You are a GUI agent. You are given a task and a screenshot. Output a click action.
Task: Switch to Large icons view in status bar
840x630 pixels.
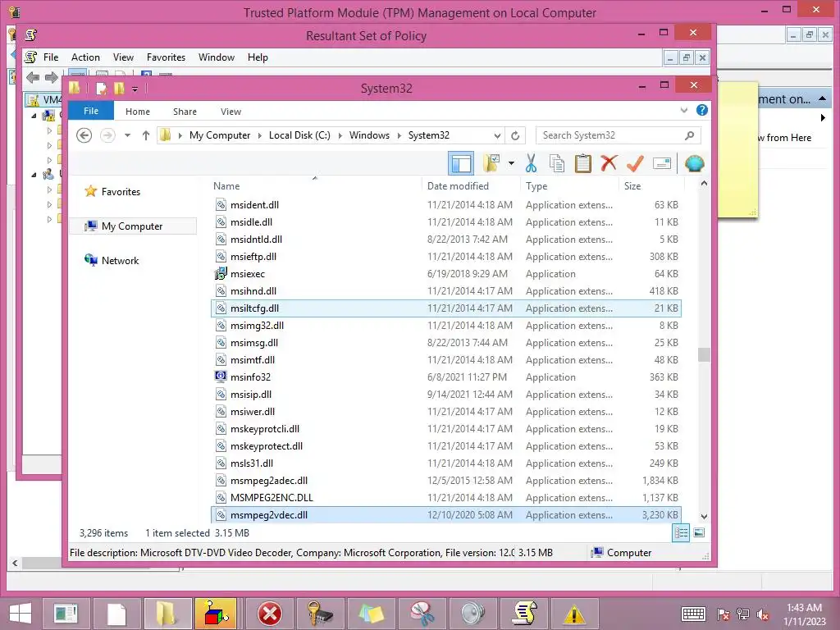[699, 533]
